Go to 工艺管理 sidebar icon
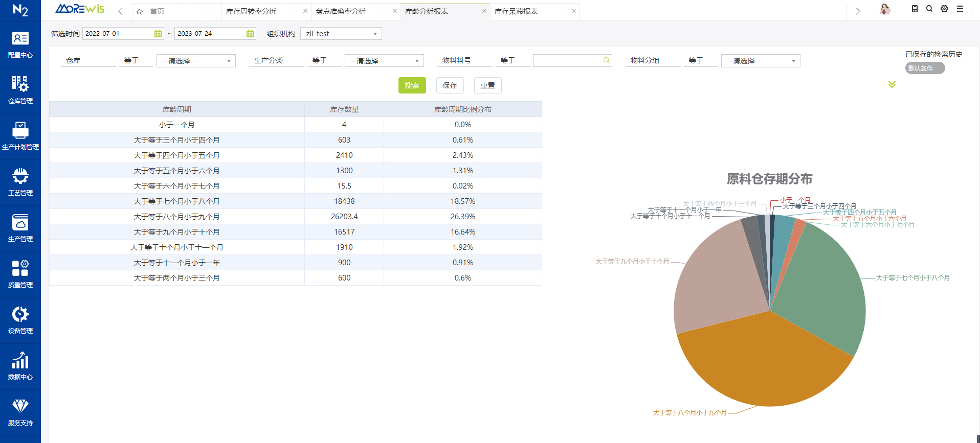Screen dimensions: 980x443 [20, 177]
